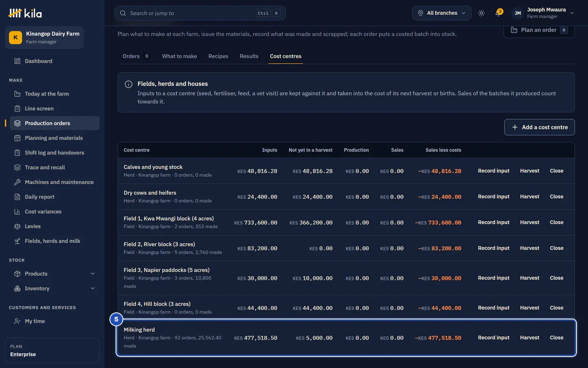Record input for Milking herd

pos(494,338)
